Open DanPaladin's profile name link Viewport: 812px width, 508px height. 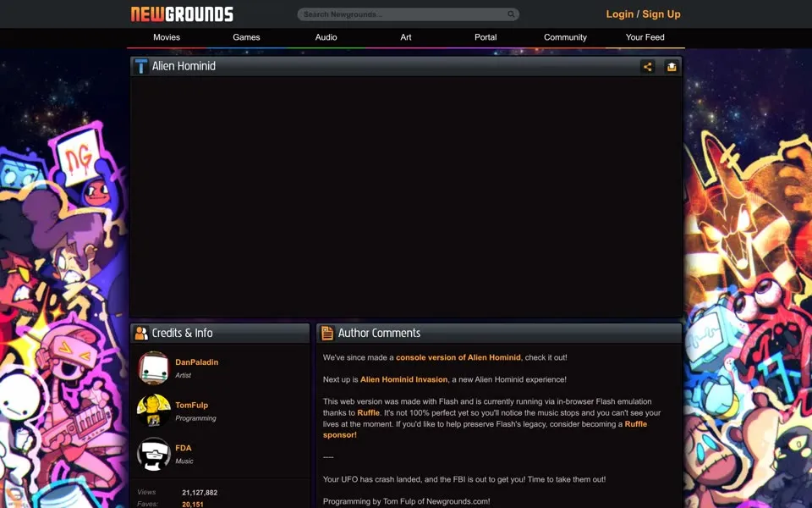197,362
